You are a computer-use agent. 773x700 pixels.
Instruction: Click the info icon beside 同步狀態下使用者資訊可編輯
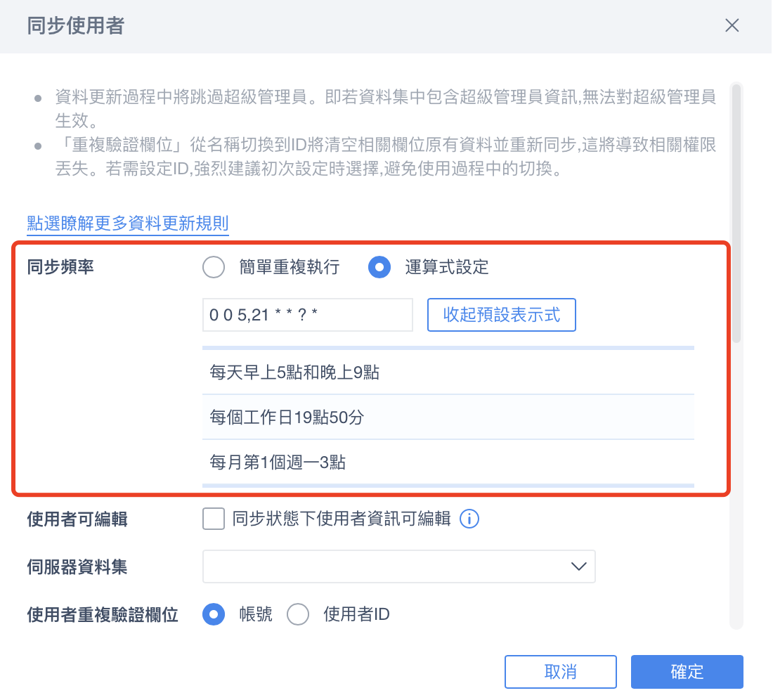(x=469, y=519)
